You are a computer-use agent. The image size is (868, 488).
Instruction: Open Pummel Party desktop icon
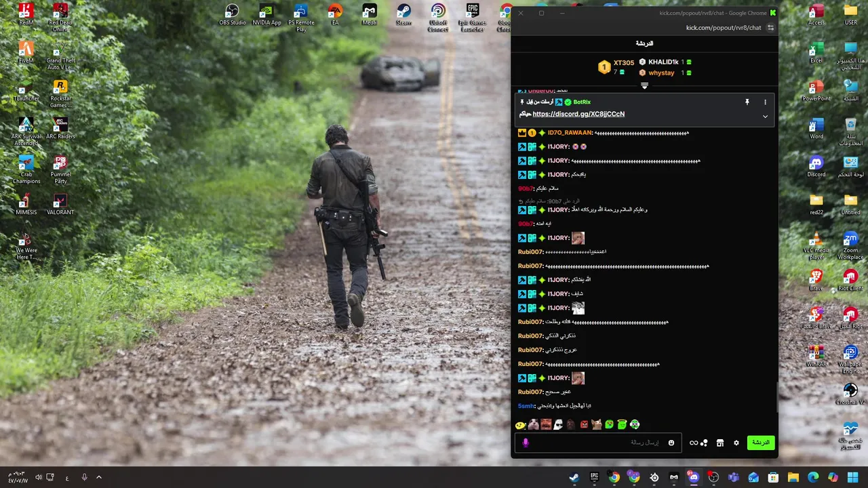(x=60, y=169)
